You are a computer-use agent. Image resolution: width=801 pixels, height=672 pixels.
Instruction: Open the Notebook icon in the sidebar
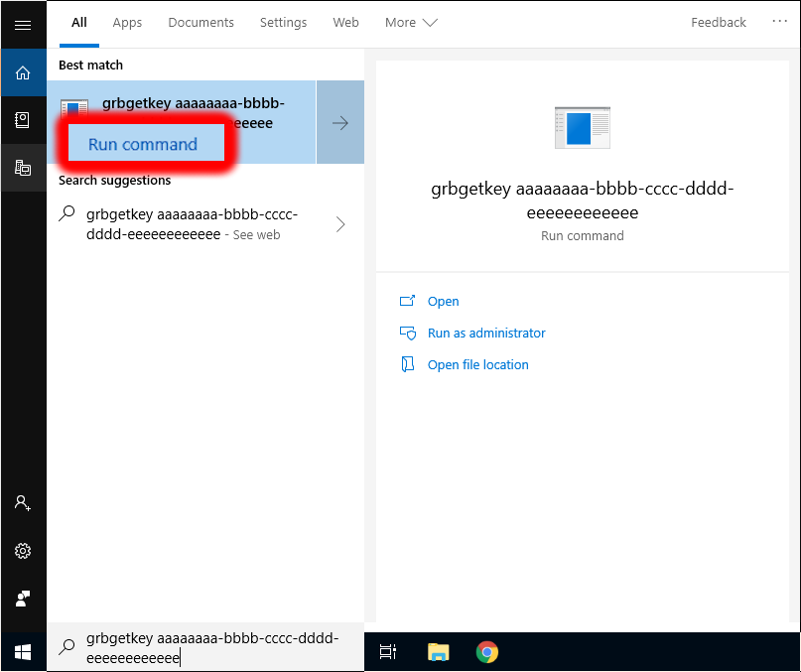23,120
